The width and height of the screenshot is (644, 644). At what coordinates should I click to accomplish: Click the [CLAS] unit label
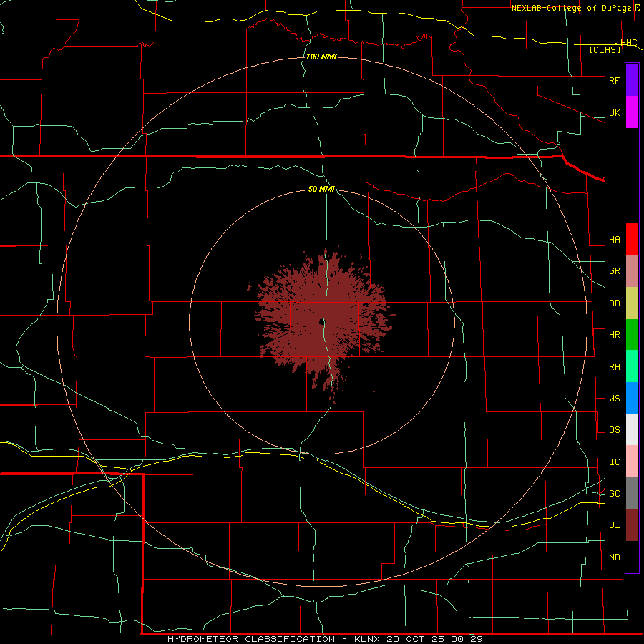(605, 49)
